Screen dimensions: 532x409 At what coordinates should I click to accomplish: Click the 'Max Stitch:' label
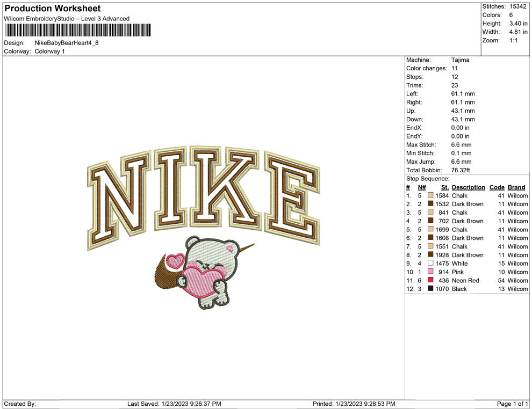coord(421,145)
